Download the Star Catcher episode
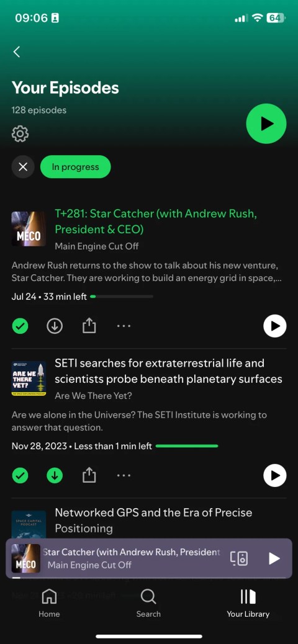Image resolution: width=298 pixels, height=644 pixels. (55, 326)
